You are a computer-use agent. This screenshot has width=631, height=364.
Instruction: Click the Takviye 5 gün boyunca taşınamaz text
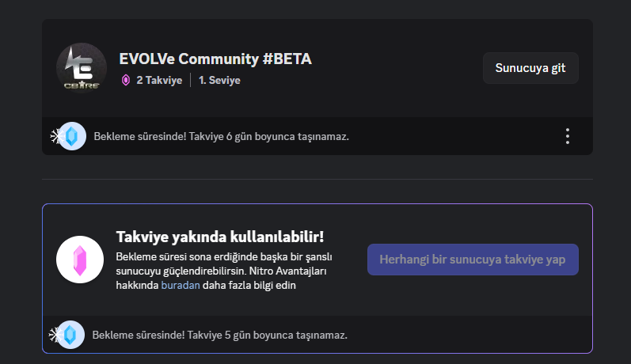pos(268,335)
